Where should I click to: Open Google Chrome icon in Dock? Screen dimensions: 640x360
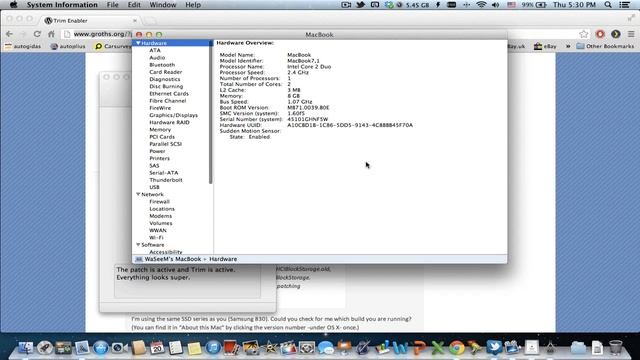(x=457, y=348)
